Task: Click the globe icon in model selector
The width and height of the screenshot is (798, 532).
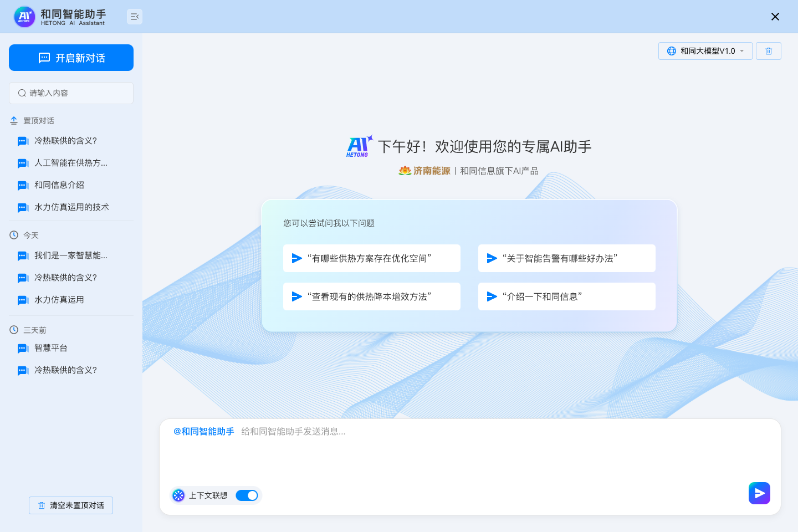Action: click(672, 51)
